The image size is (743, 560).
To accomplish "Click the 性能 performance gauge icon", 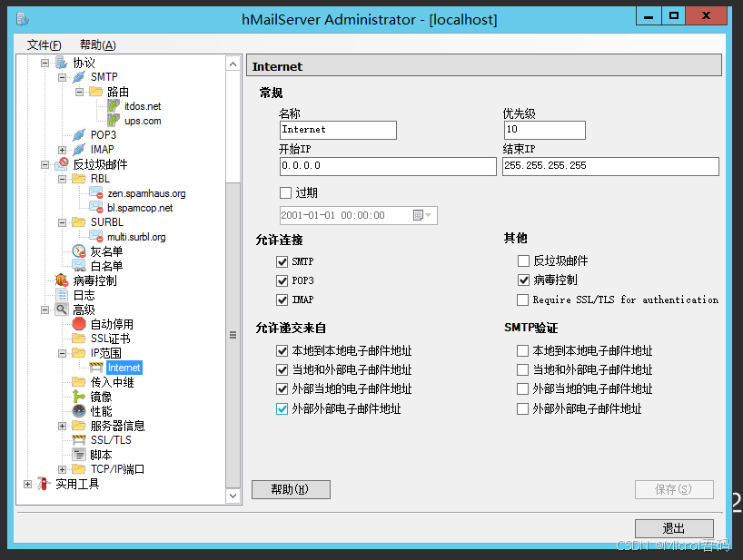I will pyautogui.click(x=79, y=411).
